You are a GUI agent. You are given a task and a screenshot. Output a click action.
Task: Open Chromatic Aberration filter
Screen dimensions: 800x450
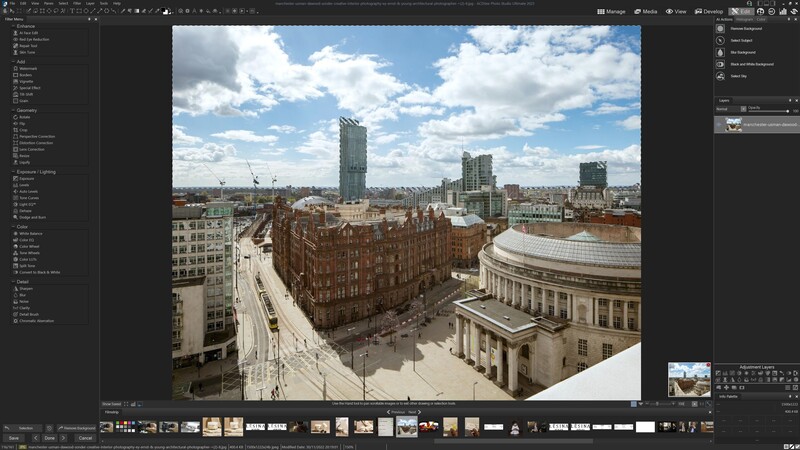[x=36, y=321]
